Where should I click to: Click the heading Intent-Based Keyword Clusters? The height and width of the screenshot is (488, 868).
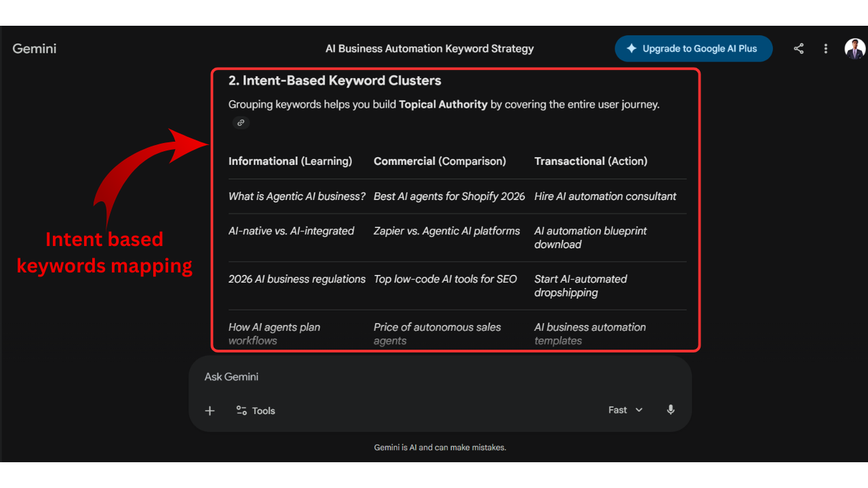335,81
